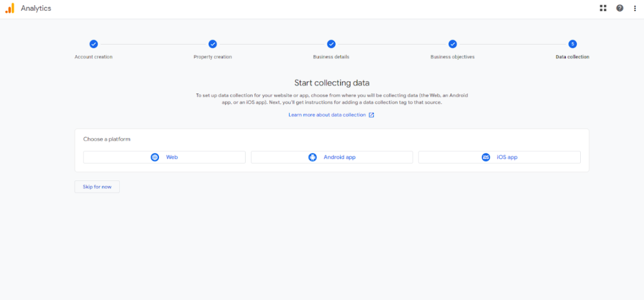
Task: Click the Analytics title text
Action: (36, 9)
